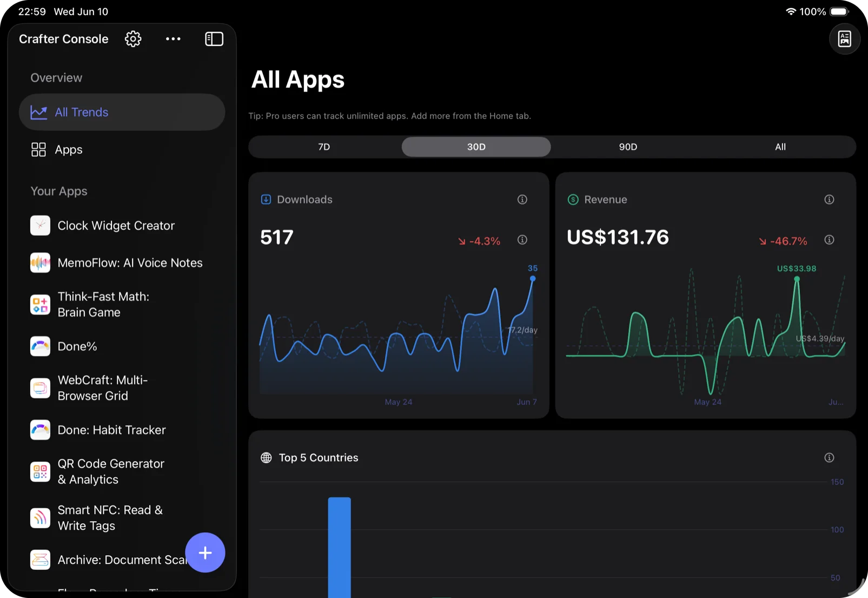Open the three-dot more options menu
868x598 pixels.
[x=173, y=39]
